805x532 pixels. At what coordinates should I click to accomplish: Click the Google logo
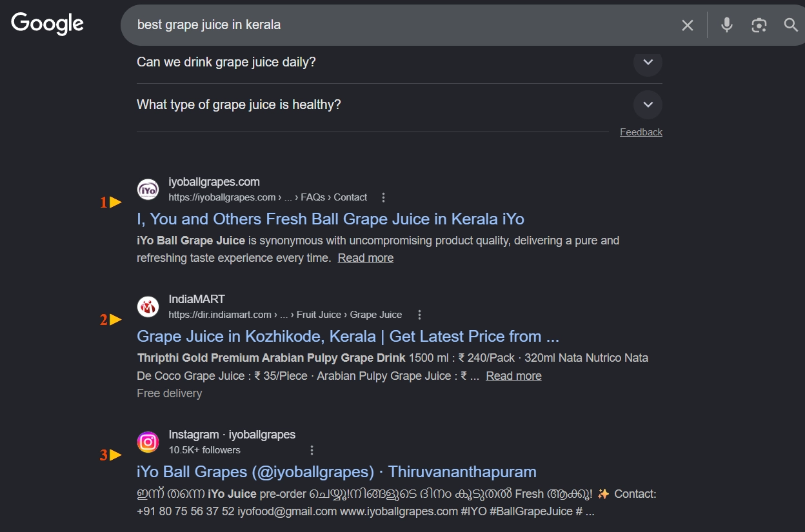click(47, 24)
